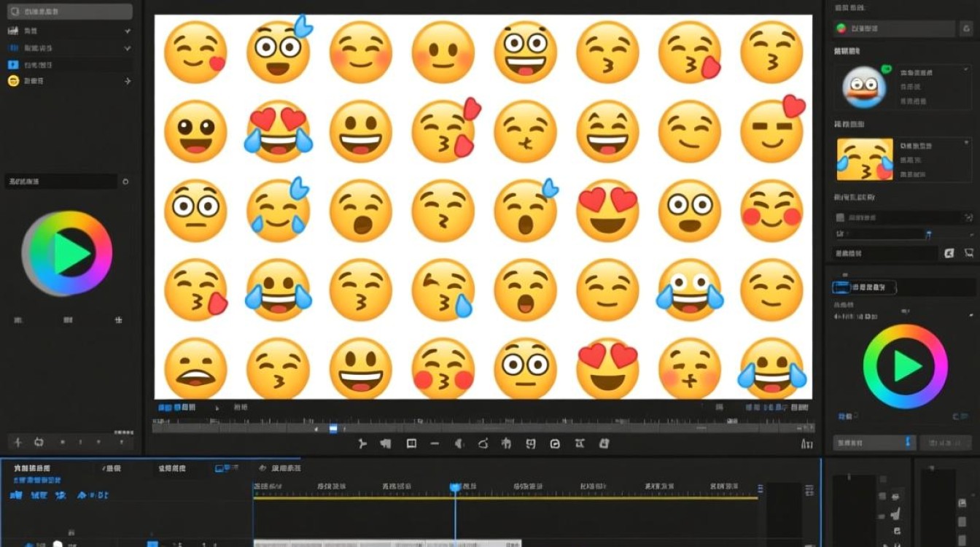Screen dimensions: 980x547
Task: Click the rightmost icon in the preview toolbar row
Action: (806, 443)
